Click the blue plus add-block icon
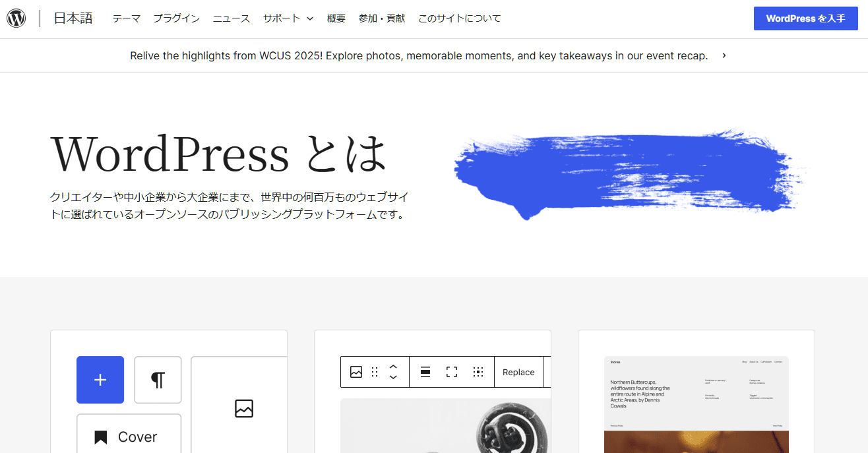Screen dimensions: 868x453 100,380
